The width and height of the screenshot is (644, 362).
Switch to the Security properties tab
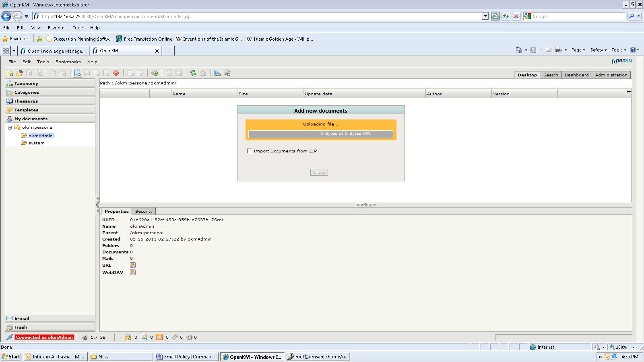point(144,211)
